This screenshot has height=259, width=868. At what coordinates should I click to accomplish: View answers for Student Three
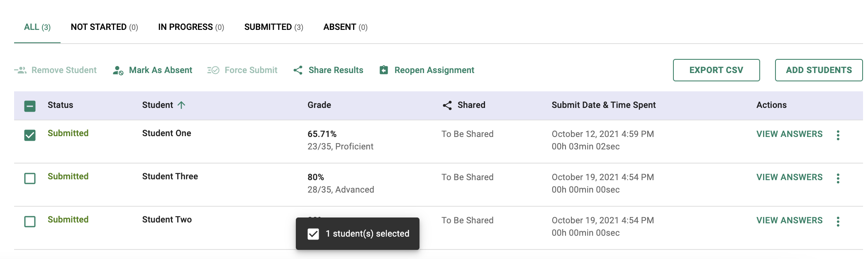tap(789, 177)
